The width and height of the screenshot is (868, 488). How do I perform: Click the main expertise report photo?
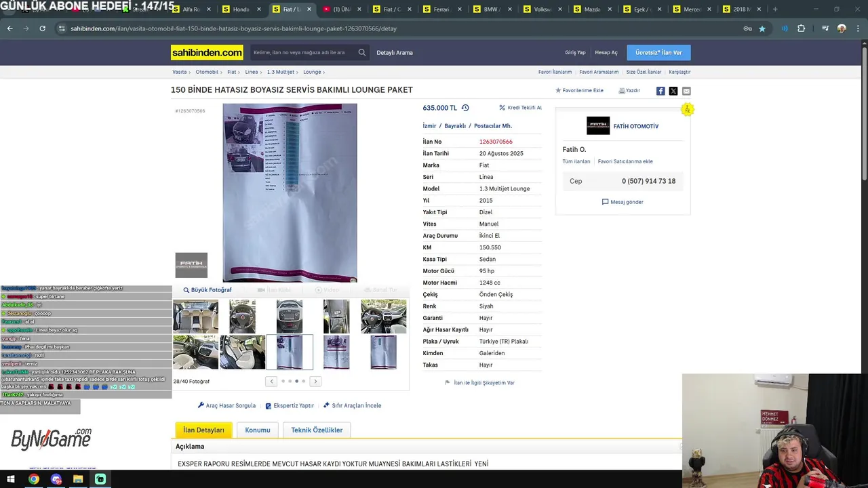coord(290,192)
